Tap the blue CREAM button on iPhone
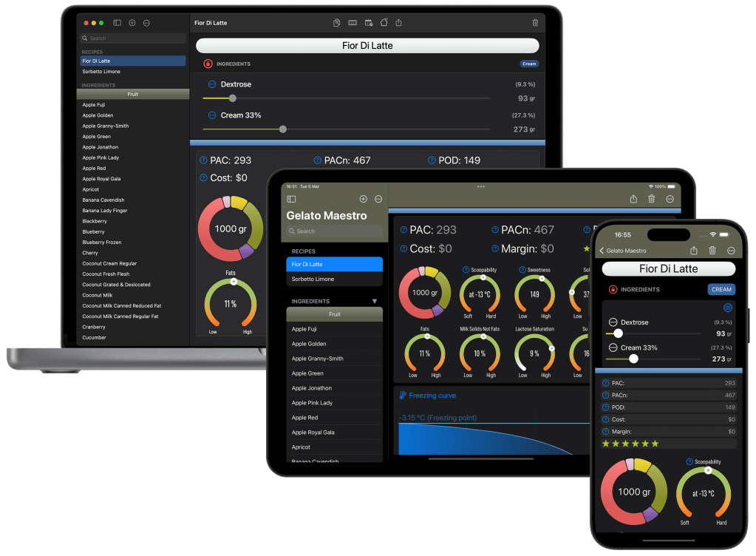This screenshot has width=756, height=556. (721, 289)
